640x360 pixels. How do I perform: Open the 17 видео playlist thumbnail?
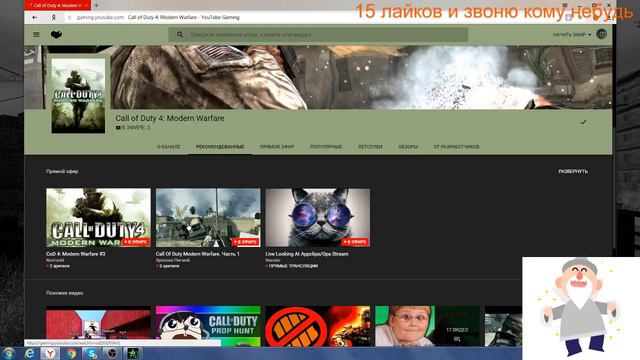coord(427,326)
